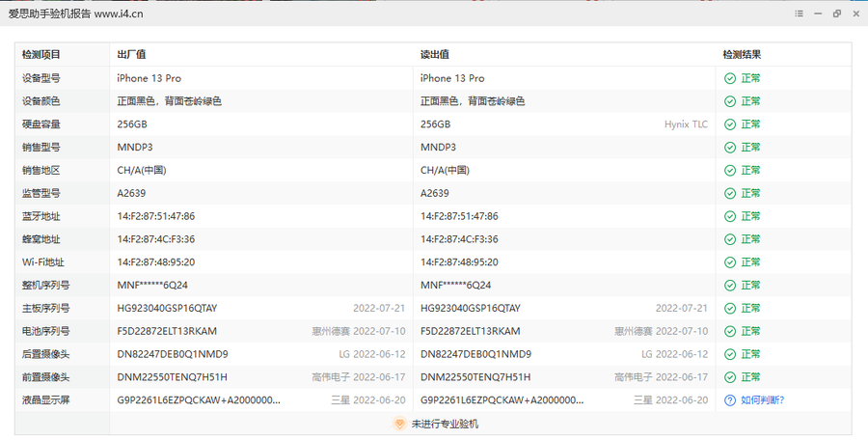Image resolution: width=868 pixels, height=440 pixels.
Task: Click read-out value CH/A(中国)
Action: [x=445, y=170]
